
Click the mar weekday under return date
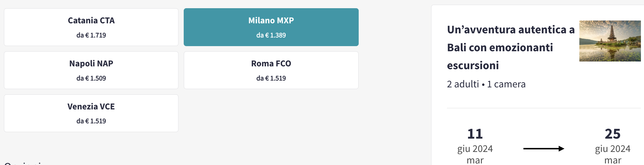pos(613,160)
